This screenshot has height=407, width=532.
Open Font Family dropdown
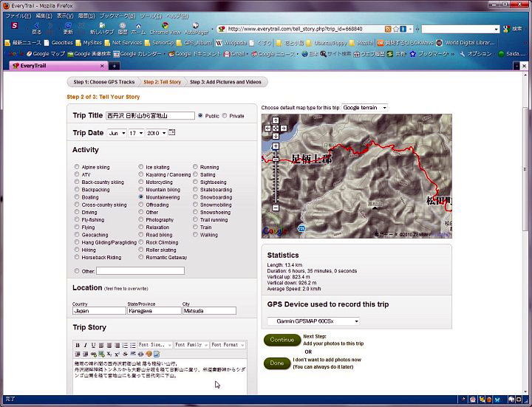pyautogui.click(x=191, y=345)
